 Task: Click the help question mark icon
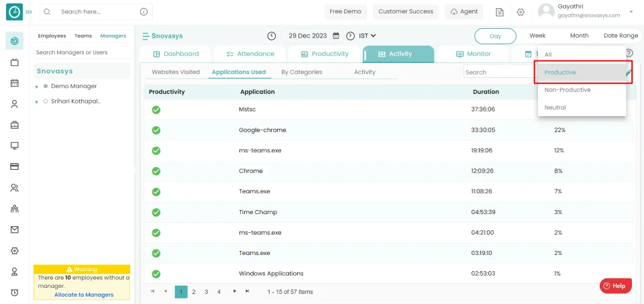coord(629,53)
